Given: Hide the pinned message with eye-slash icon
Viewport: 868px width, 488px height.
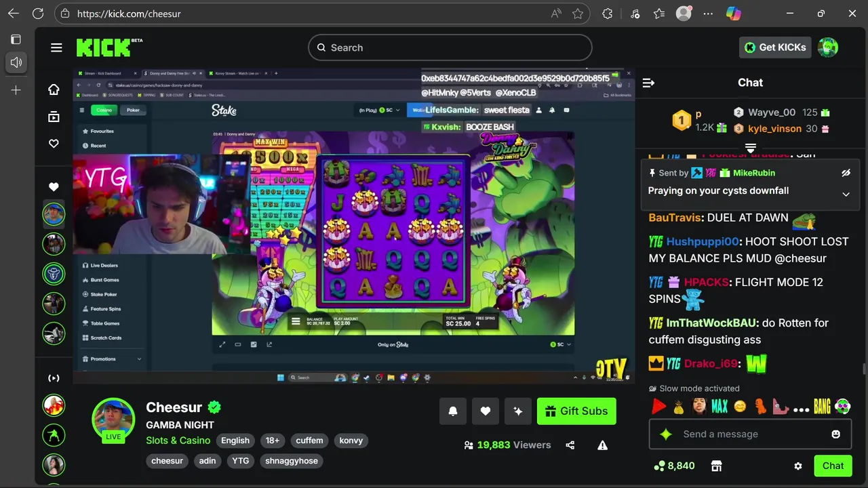Looking at the screenshot, I should pyautogui.click(x=846, y=173).
